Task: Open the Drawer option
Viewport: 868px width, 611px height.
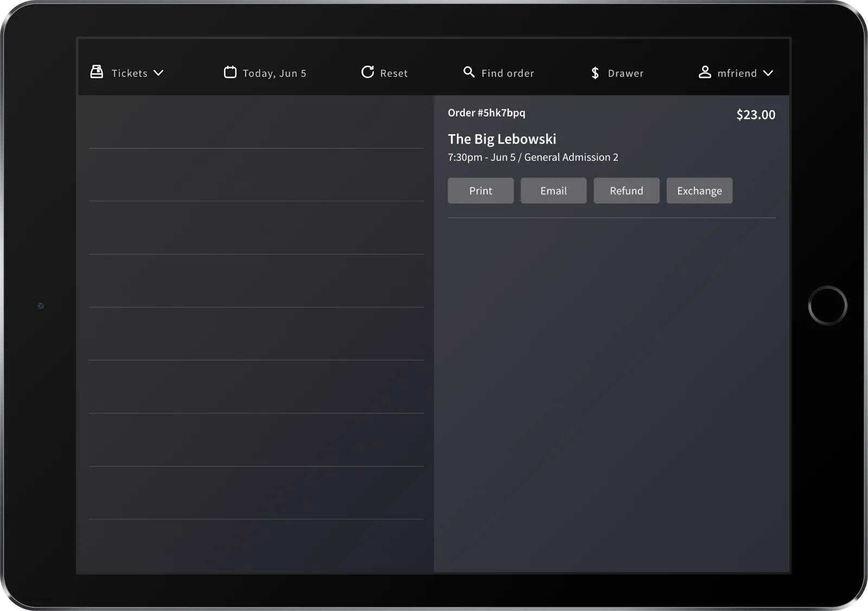Action: pyautogui.click(x=626, y=73)
